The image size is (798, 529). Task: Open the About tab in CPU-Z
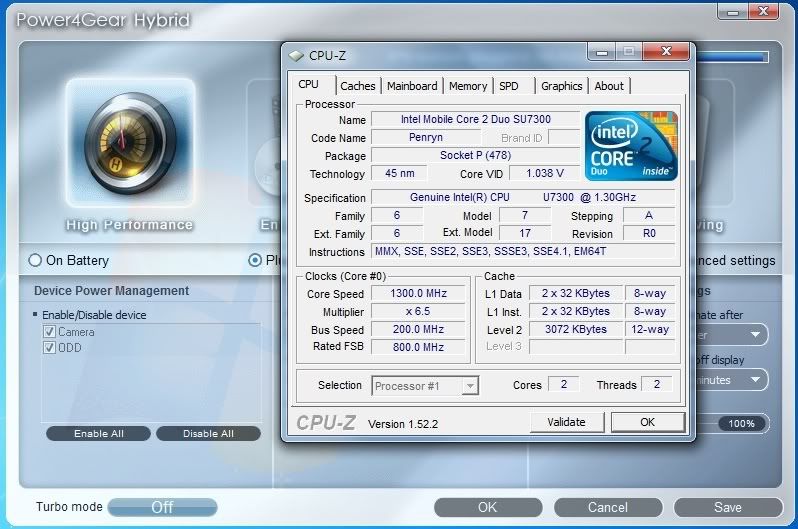click(609, 86)
